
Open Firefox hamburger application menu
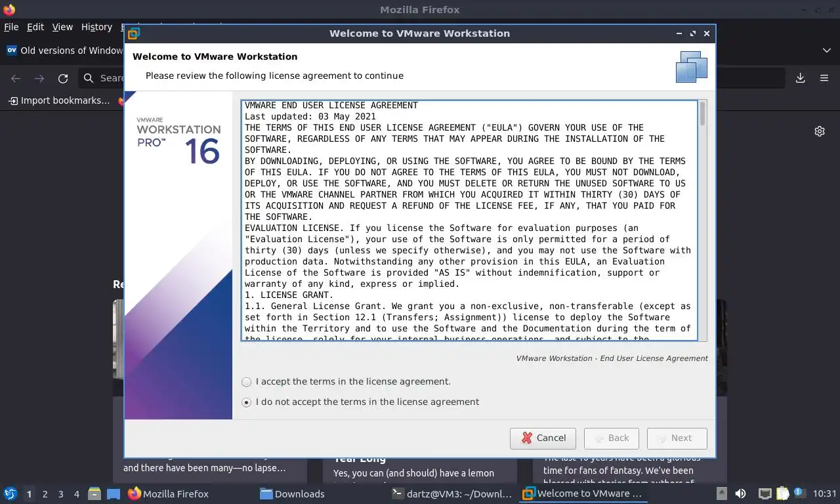point(824,78)
